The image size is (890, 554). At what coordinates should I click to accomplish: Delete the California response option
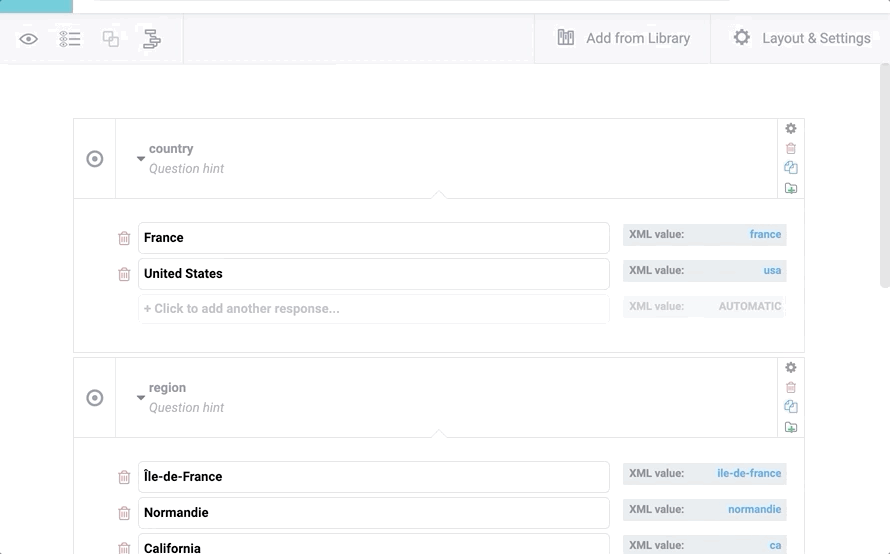pyautogui.click(x=124, y=548)
